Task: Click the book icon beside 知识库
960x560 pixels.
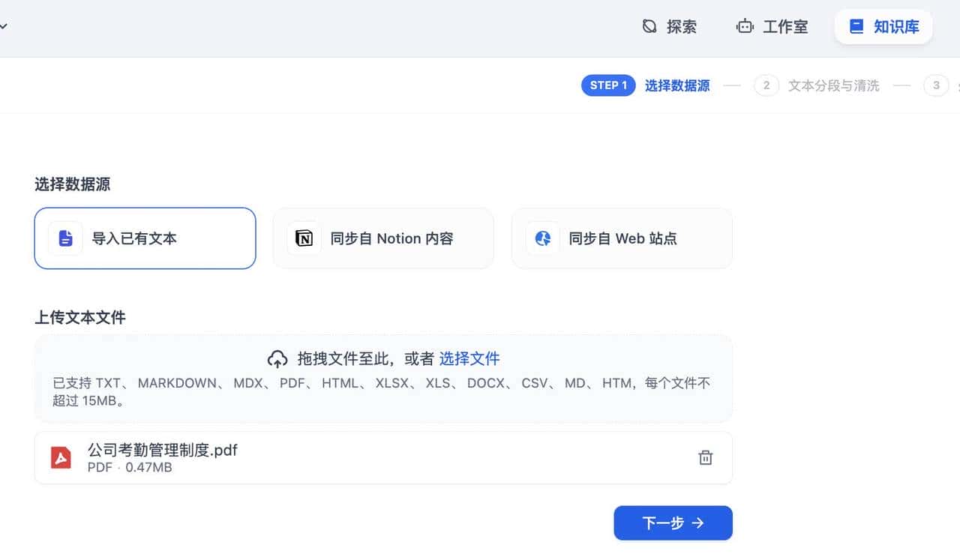Action: click(x=856, y=26)
